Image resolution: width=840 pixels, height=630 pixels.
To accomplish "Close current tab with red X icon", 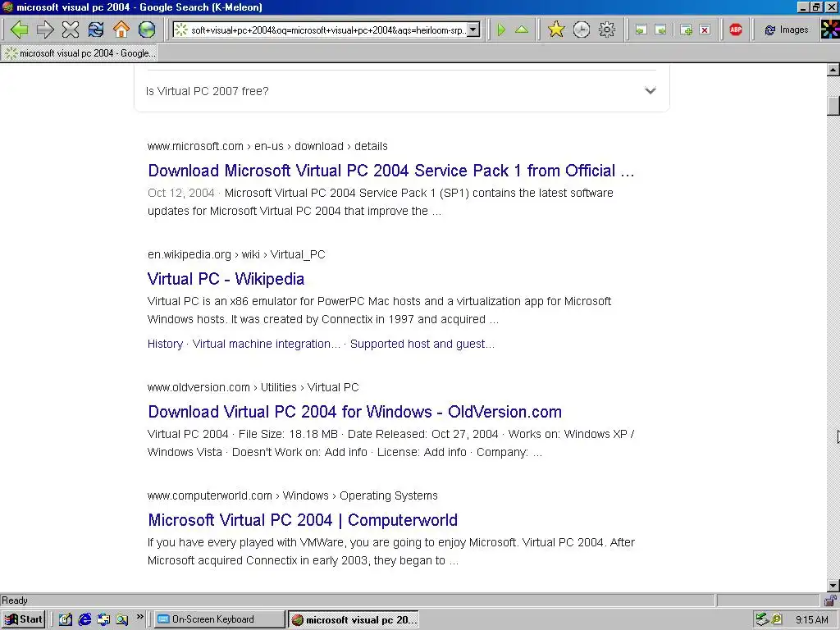I will [x=705, y=30].
